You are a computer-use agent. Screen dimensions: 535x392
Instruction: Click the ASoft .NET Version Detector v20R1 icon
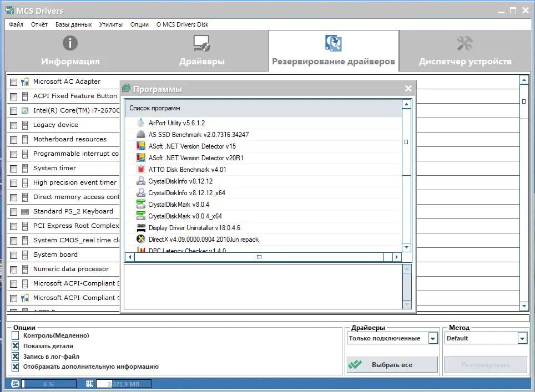pos(140,157)
